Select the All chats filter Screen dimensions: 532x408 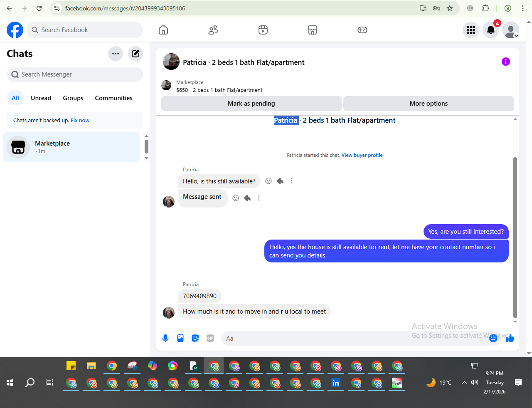click(15, 98)
